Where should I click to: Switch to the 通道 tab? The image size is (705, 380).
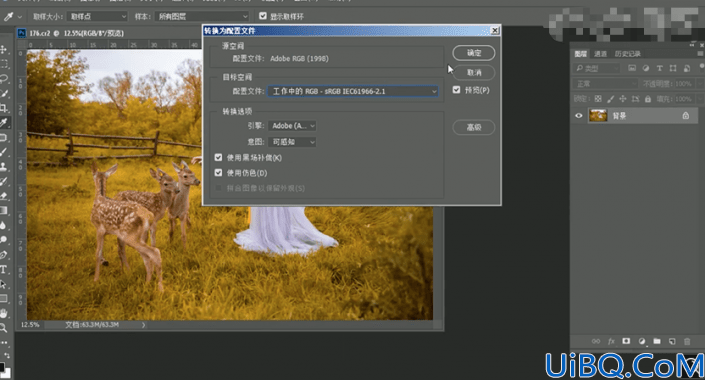601,54
